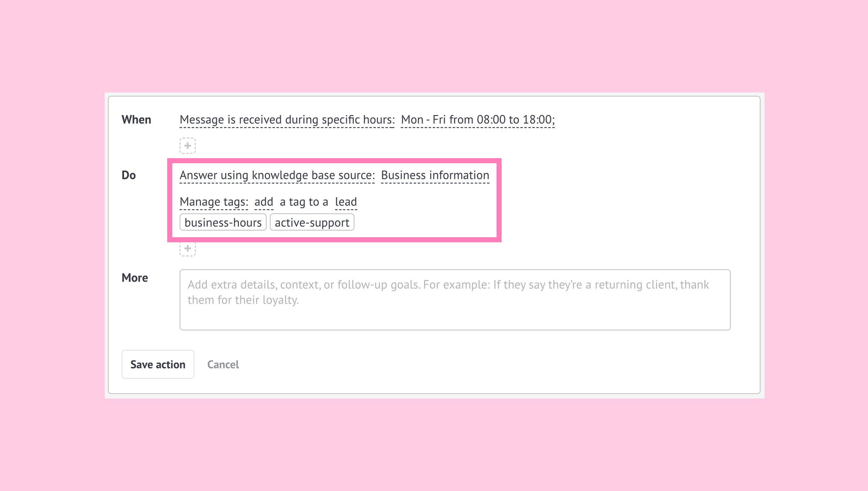Change the 'Manage tags' action type
Image resolution: width=868 pixels, height=491 pixels.
[213, 202]
